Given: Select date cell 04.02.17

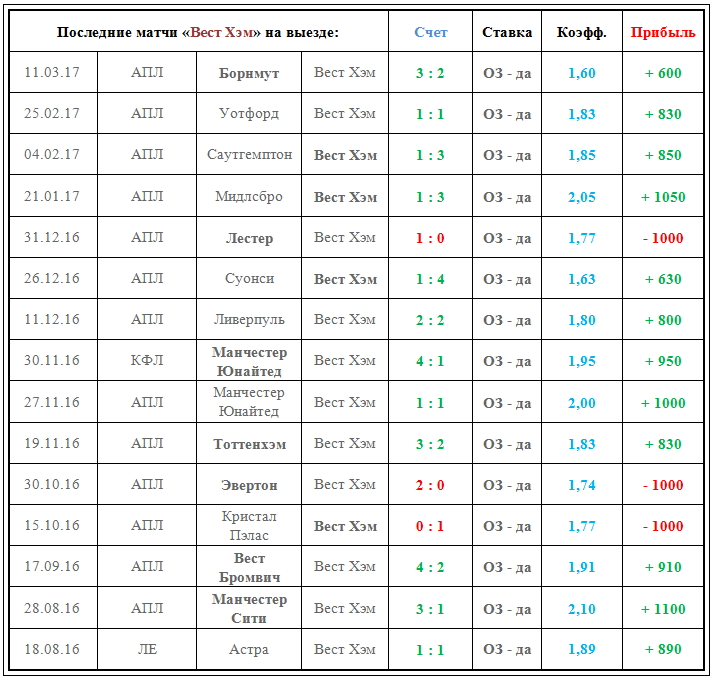Looking at the screenshot, I should tap(52, 154).
